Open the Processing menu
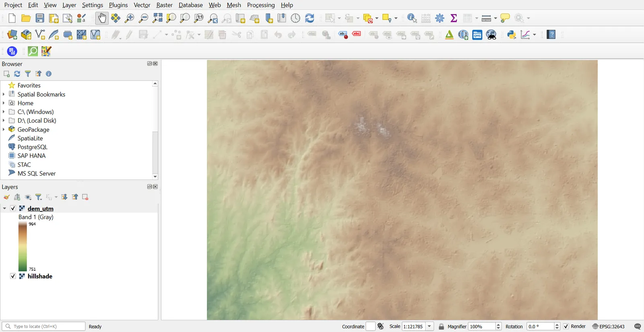The image size is (644, 332). (261, 5)
